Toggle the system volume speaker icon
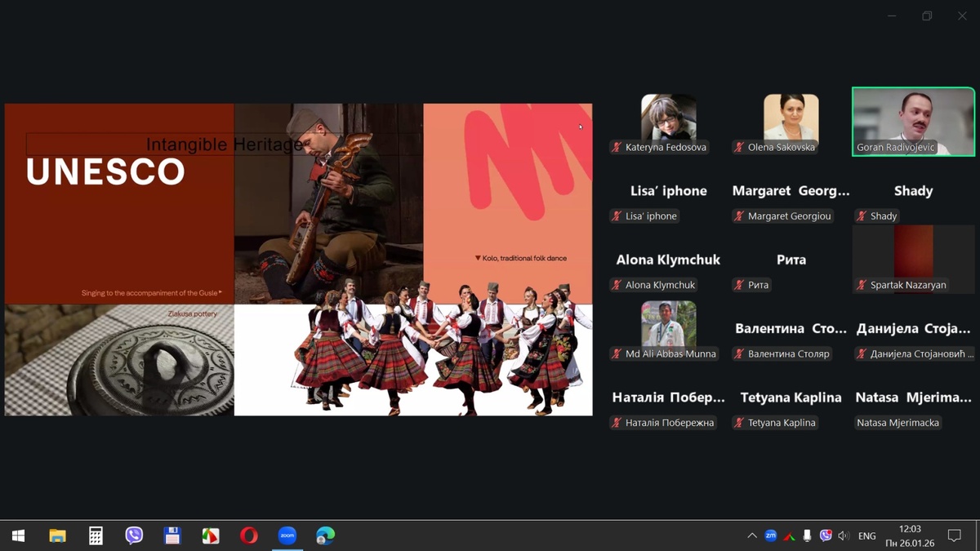 tap(844, 535)
